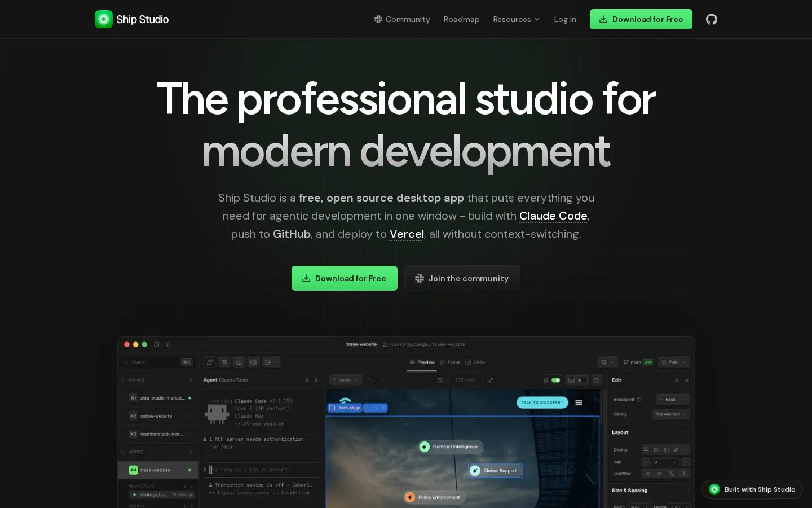Click expand fullscreen arrows icon

[491, 380]
